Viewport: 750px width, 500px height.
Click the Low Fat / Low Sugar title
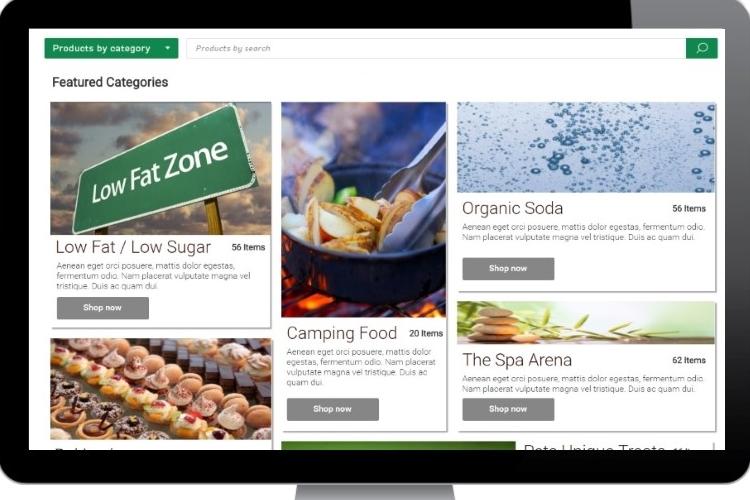pyautogui.click(x=133, y=247)
